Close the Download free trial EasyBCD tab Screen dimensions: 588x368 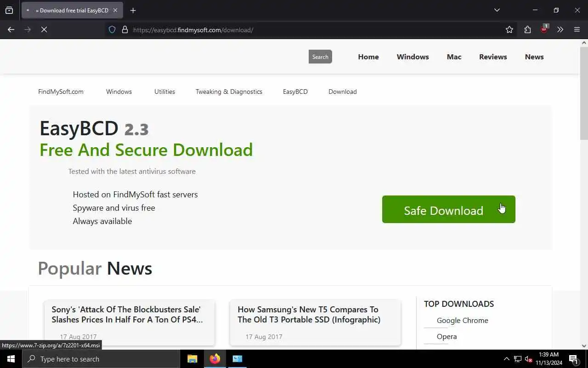coord(115,10)
